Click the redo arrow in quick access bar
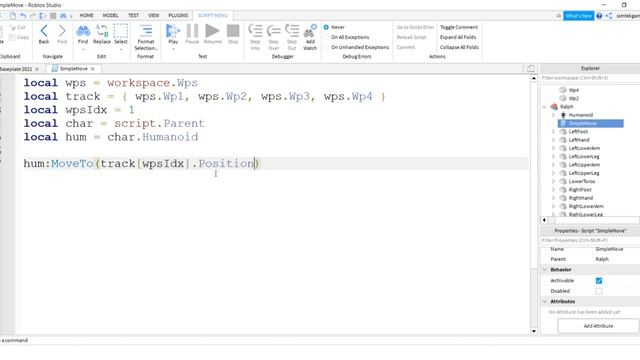Viewport: 640px width, 360px height. pyautogui.click(x=33, y=16)
